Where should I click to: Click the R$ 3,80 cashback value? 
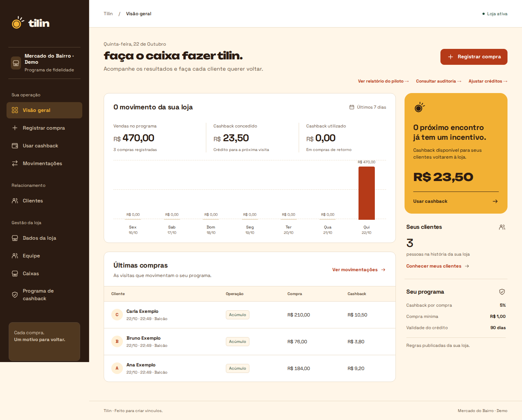(356, 342)
